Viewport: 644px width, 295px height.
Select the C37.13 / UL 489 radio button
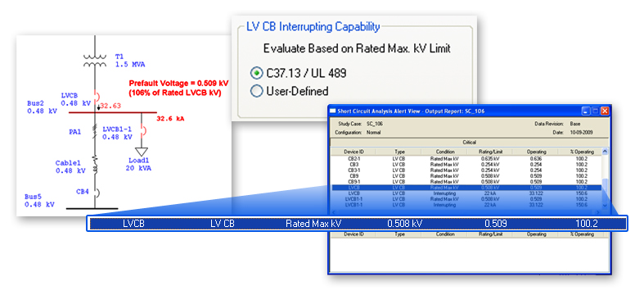256,74
